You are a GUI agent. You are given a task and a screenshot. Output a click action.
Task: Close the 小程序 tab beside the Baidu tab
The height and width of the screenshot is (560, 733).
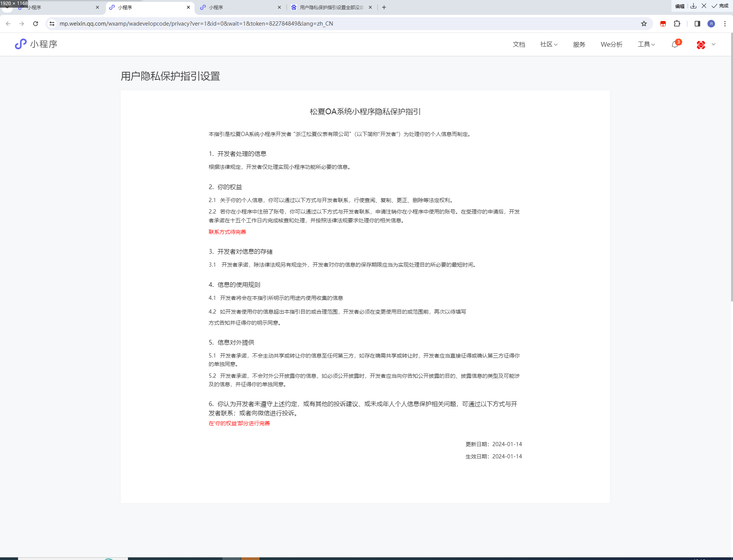(x=279, y=7)
